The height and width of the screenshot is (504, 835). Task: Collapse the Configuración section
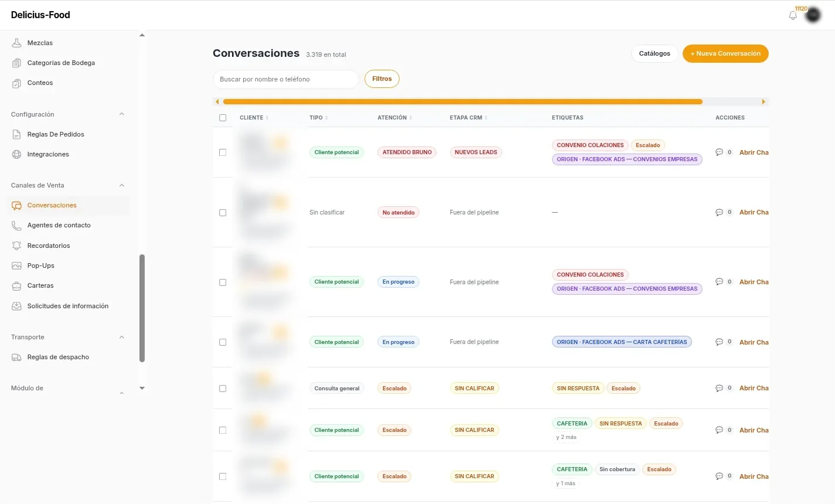click(x=122, y=114)
